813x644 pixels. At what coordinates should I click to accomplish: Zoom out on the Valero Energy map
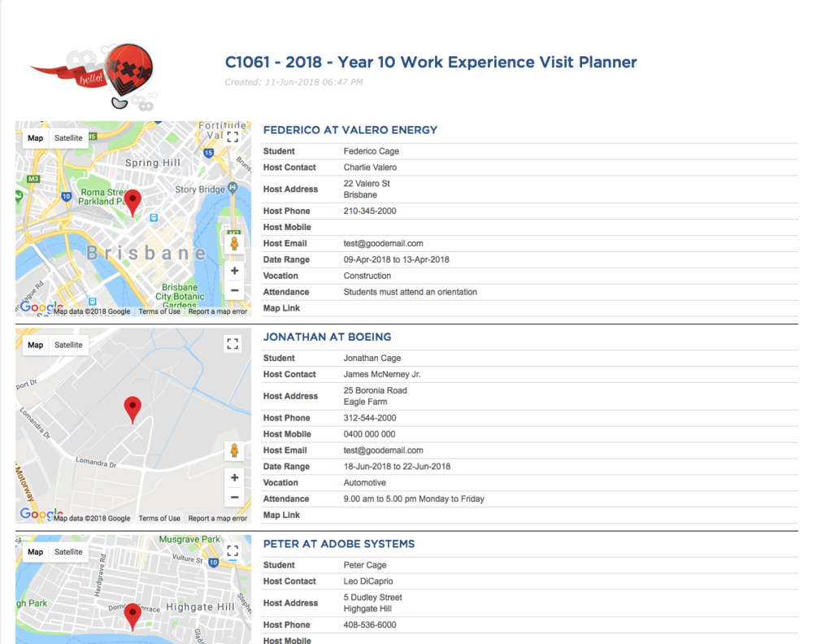(234, 290)
